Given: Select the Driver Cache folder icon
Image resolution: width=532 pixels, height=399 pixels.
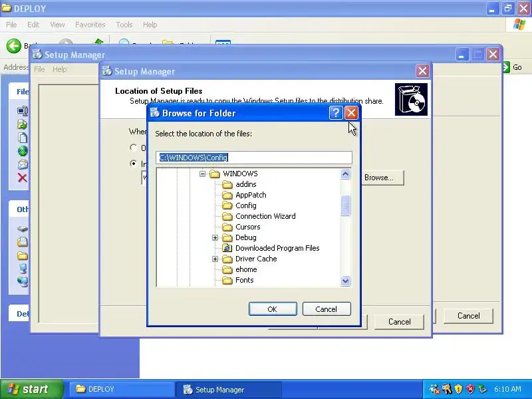Looking at the screenshot, I should click(227, 259).
